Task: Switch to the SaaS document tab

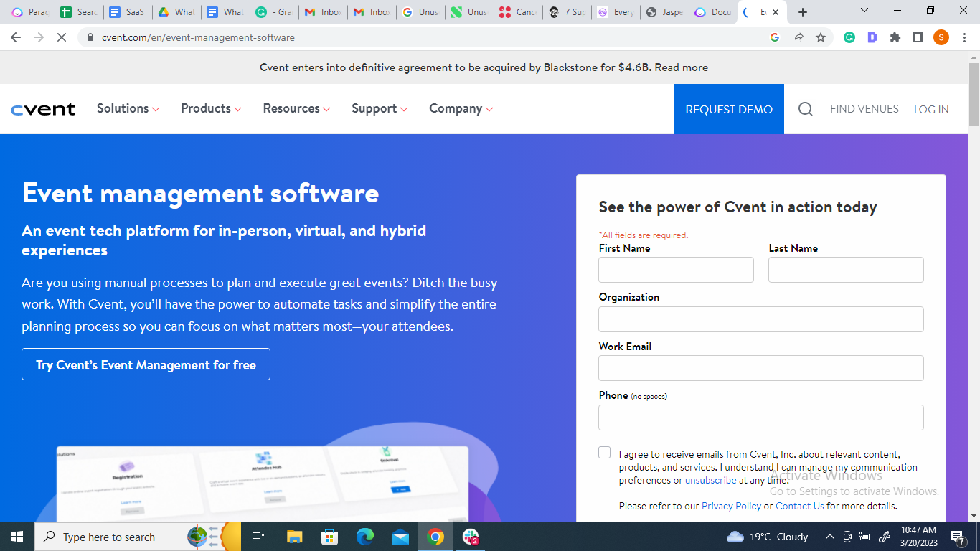Action: pyautogui.click(x=127, y=12)
